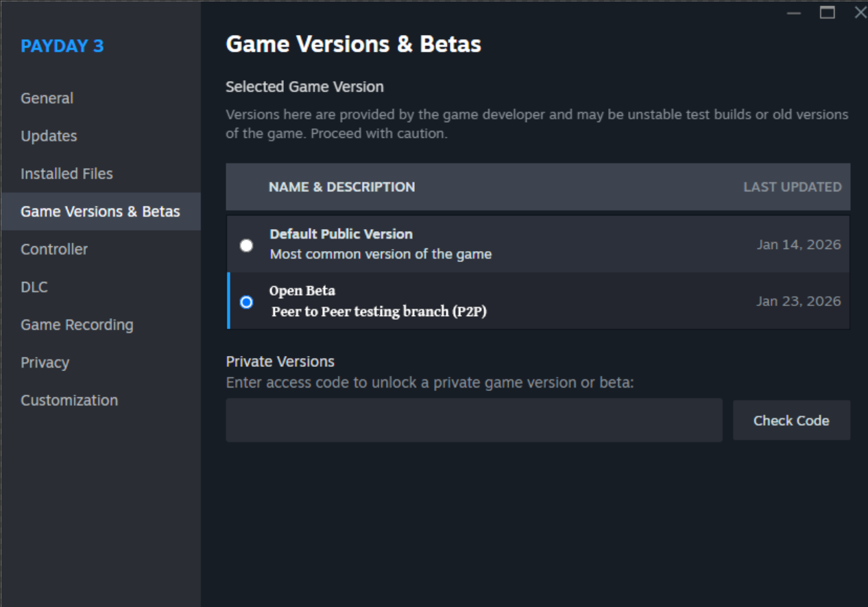Screen dimensions: 868x607
Task: Click the LAST UPDATED column header
Action: pyautogui.click(x=792, y=187)
